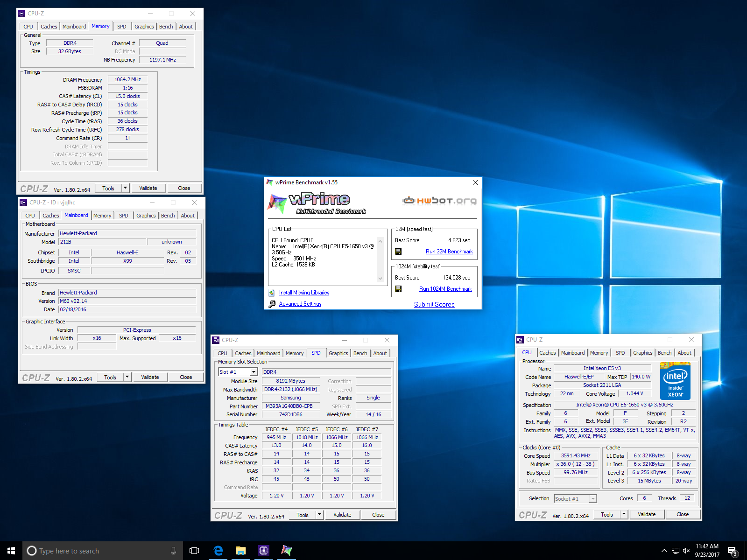Image resolution: width=747 pixels, height=560 pixels.
Task: Click the part number M393A1G40DB0-CPB
Action: pyautogui.click(x=290, y=406)
